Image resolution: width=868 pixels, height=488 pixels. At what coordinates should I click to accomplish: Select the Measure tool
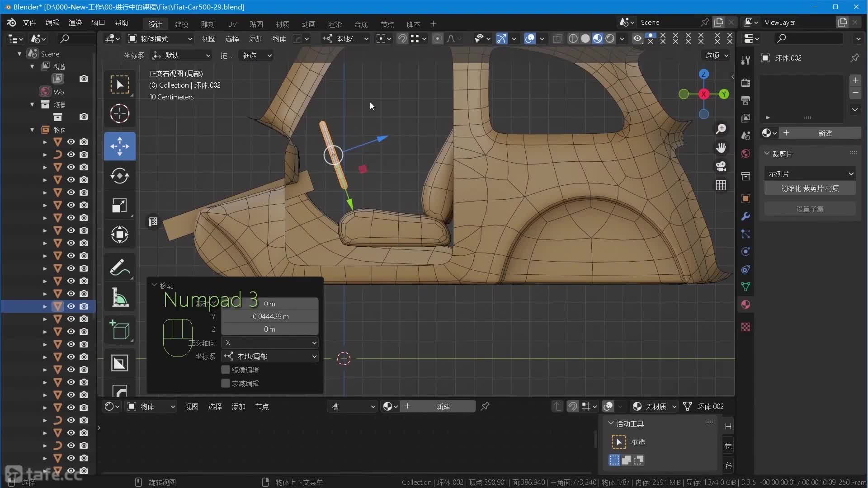[x=120, y=298]
